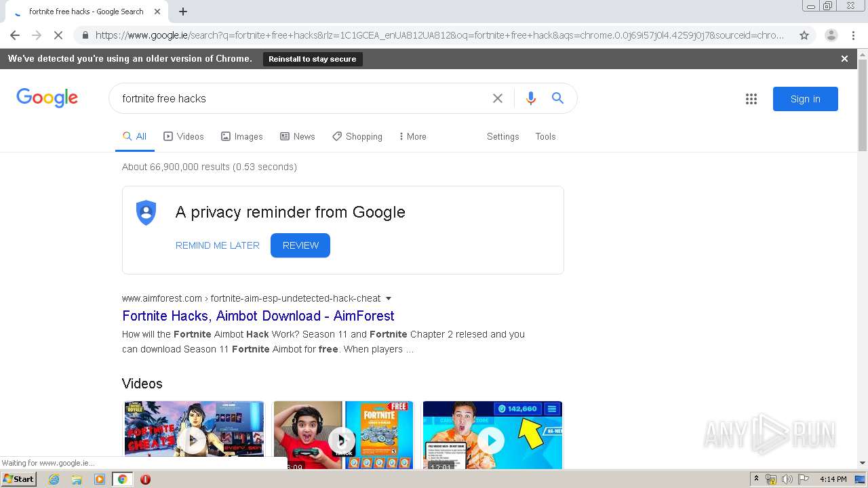Select the All results tab
868x488 pixels.
pyautogui.click(x=134, y=137)
